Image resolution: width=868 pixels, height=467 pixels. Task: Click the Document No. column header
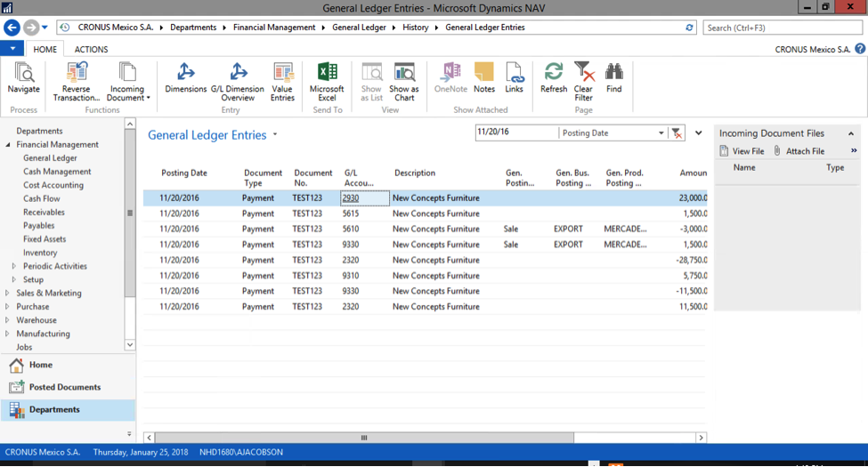[x=312, y=178]
